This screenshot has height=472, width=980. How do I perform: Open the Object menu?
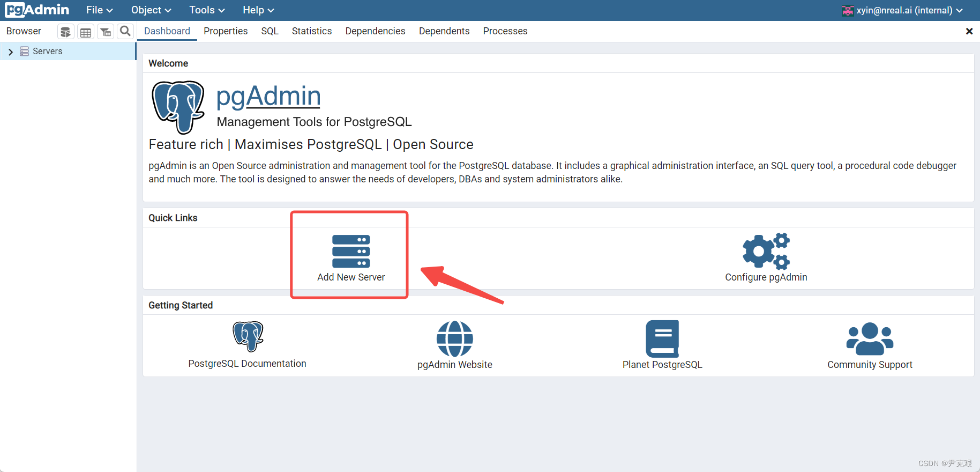[x=151, y=10]
